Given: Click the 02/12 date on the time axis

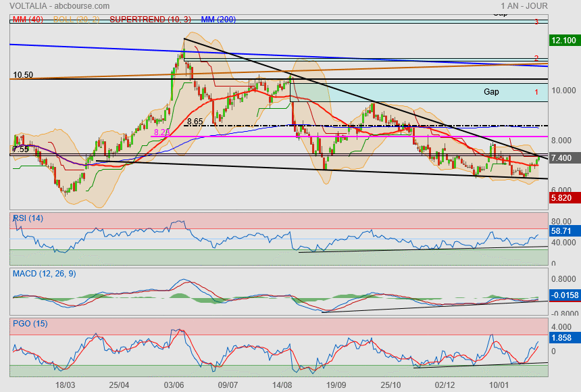Looking at the screenshot, I should pos(445,385).
